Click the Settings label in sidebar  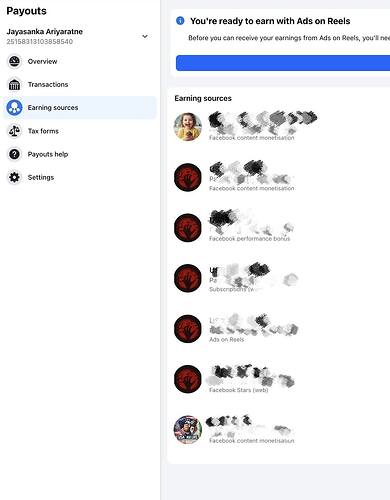point(41,177)
